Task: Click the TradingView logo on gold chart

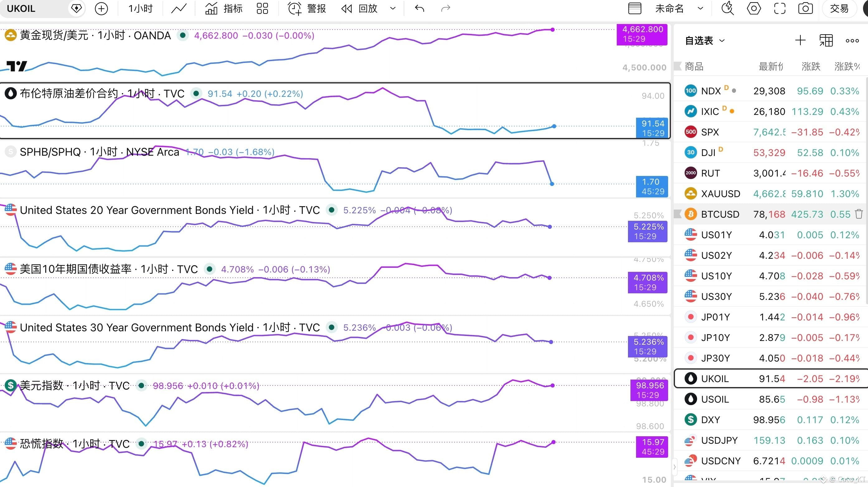Action: click(x=17, y=66)
